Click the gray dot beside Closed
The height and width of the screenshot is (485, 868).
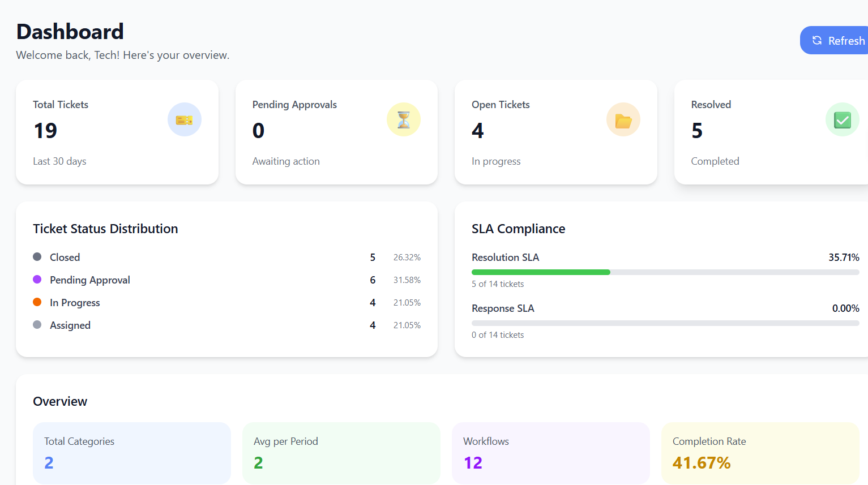pyautogui.click(x=37, y=257)
